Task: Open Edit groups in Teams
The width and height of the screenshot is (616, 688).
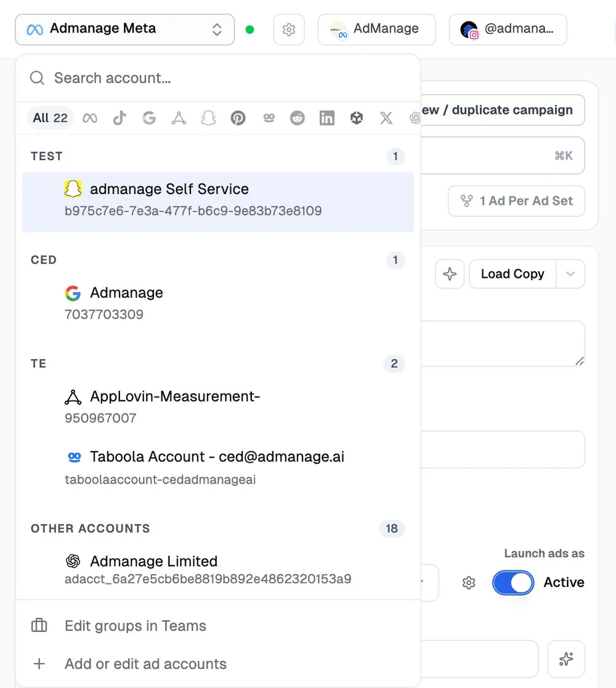Action: tap(218, 626)
